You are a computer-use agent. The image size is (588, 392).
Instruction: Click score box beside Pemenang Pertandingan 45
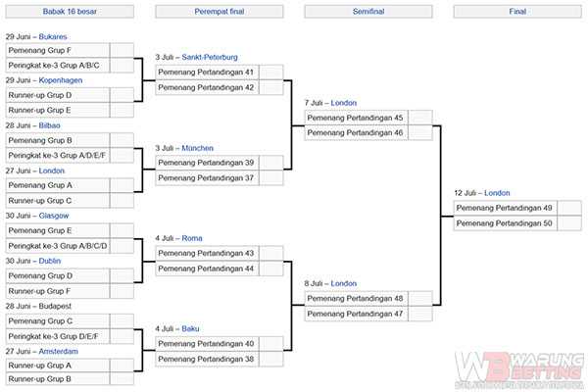tap(419, 118)
